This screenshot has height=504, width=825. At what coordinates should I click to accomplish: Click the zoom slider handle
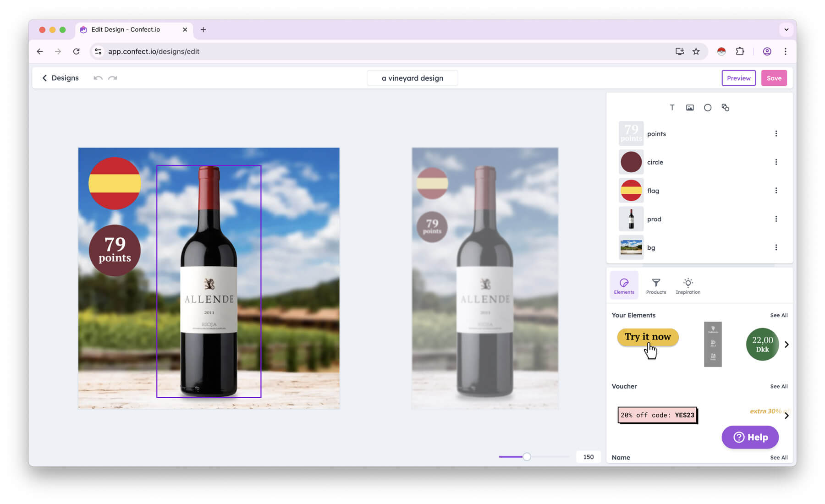527,456
